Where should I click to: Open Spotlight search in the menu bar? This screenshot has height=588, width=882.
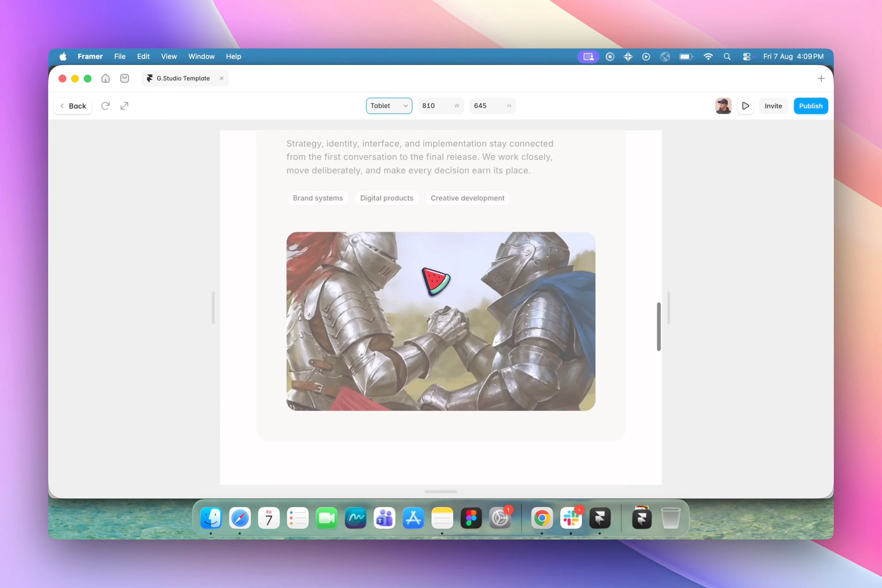click(727, 57)
